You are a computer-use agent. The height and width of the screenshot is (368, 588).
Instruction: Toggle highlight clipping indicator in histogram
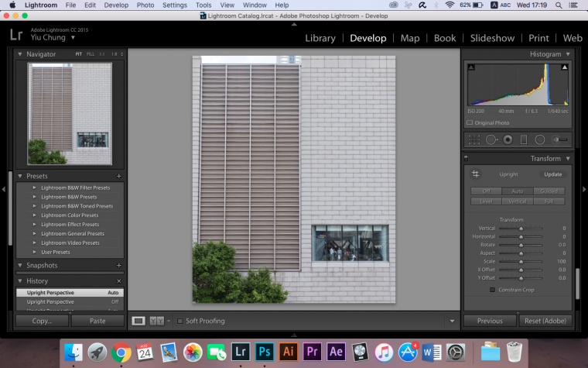(564, 67)
